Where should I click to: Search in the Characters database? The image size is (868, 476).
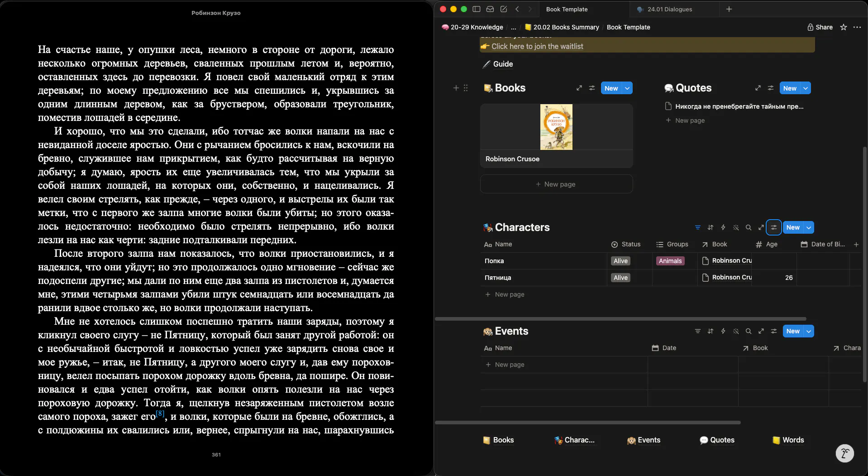point(749,227)
